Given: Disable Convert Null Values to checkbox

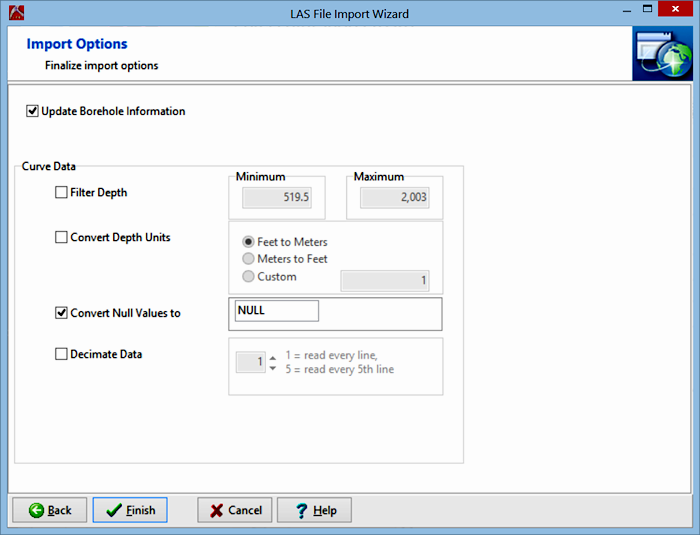Looking at the screenshot, I should (62, 313).
